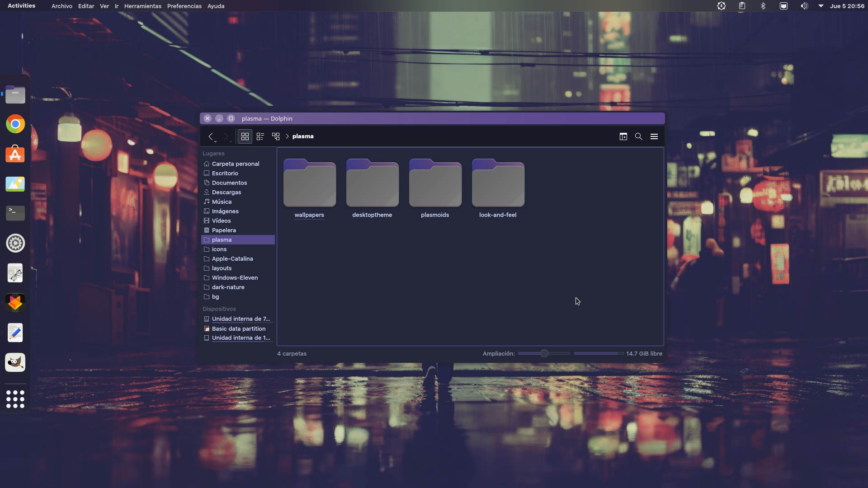Launch GIMP from the dock
This screenshot has width=868, height=488.
coord(15,362)
